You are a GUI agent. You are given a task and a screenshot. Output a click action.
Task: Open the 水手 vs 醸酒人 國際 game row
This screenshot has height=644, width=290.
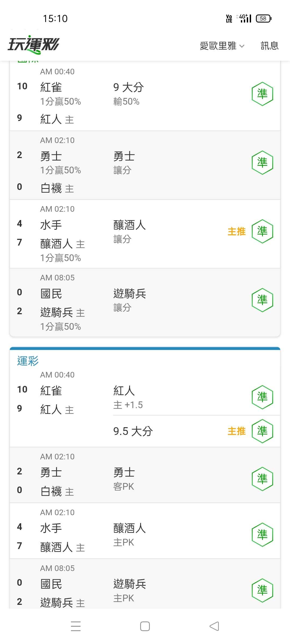[x=145, y=234]
